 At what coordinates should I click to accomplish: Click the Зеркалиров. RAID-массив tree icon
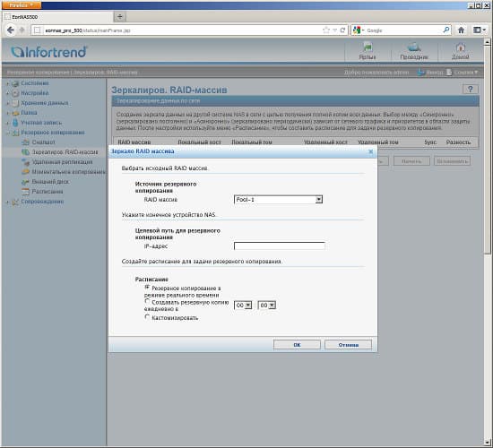click(x=26, y=152)
